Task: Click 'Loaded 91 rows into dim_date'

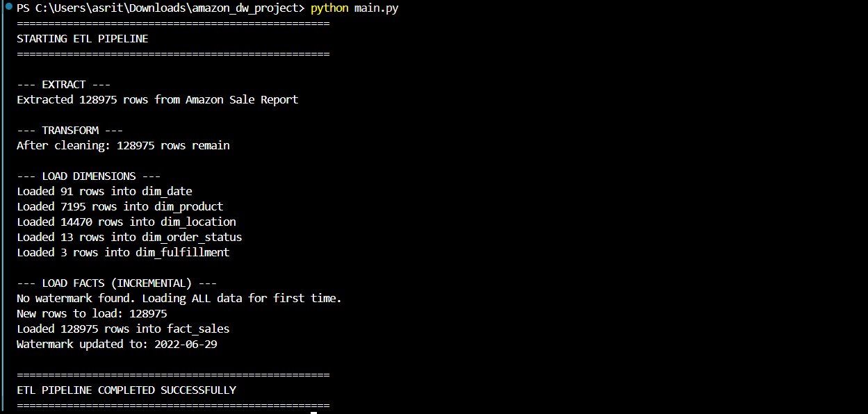Action: click(x=104, y=192)
